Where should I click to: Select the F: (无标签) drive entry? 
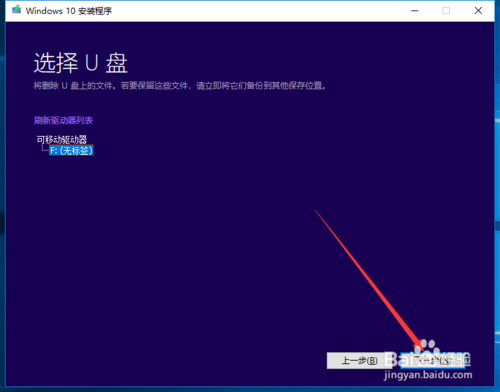click(x=71, y=150)
